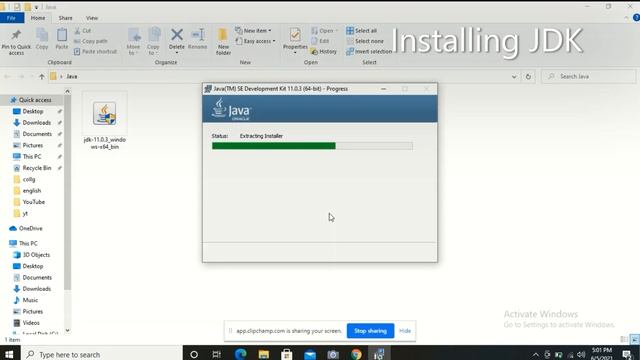Click the taskbar search box
The height and width of the screenshot is (360, 640).
(101, 354)
